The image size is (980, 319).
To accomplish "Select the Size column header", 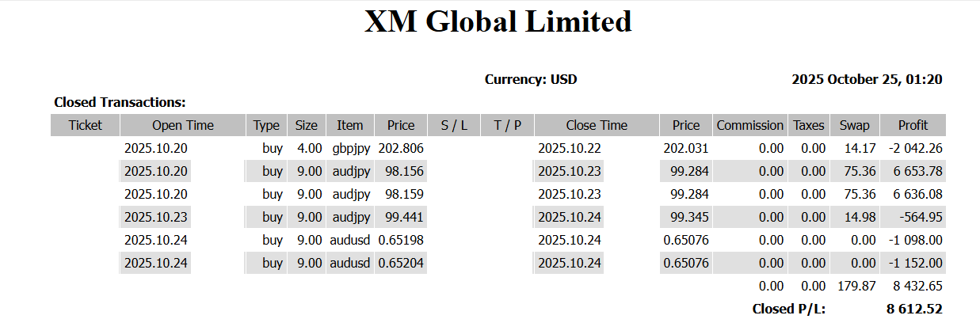I will pyautogui.click(x=306, y=125).
